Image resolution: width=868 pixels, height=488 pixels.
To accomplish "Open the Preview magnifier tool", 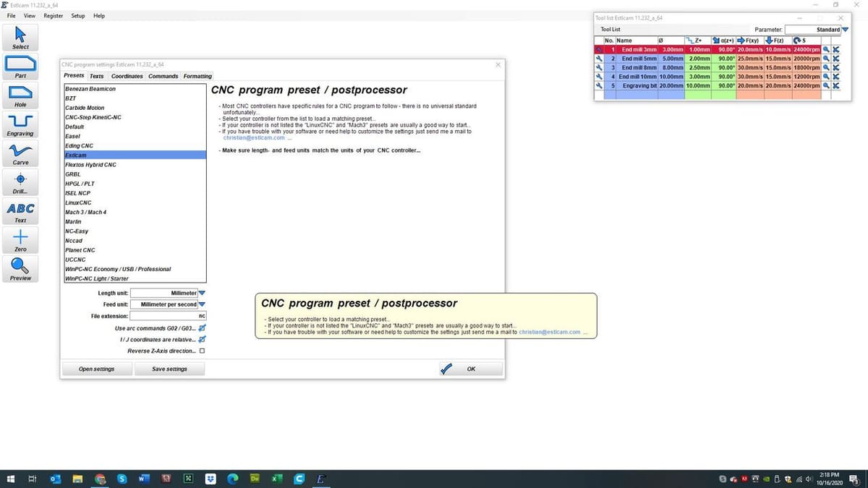I will [x=20, y=269].
